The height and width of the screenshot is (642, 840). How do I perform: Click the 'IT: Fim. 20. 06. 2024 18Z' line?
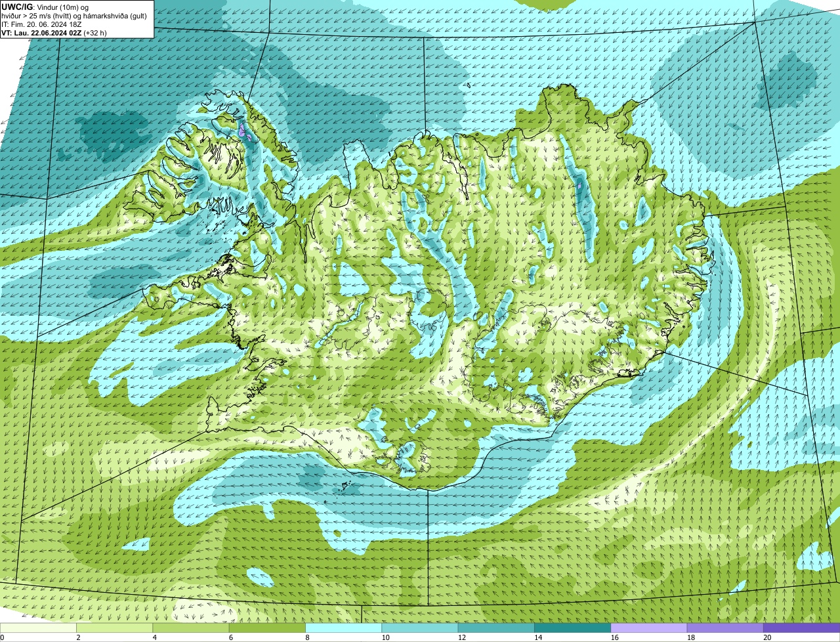[x=41, y=24]
